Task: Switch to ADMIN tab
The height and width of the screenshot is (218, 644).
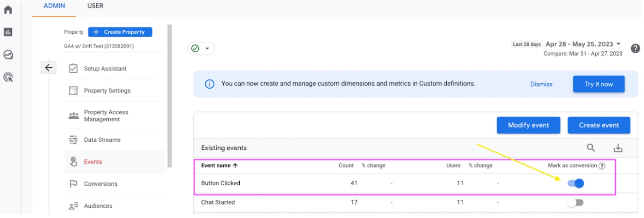Action: (x=54, y=6)
